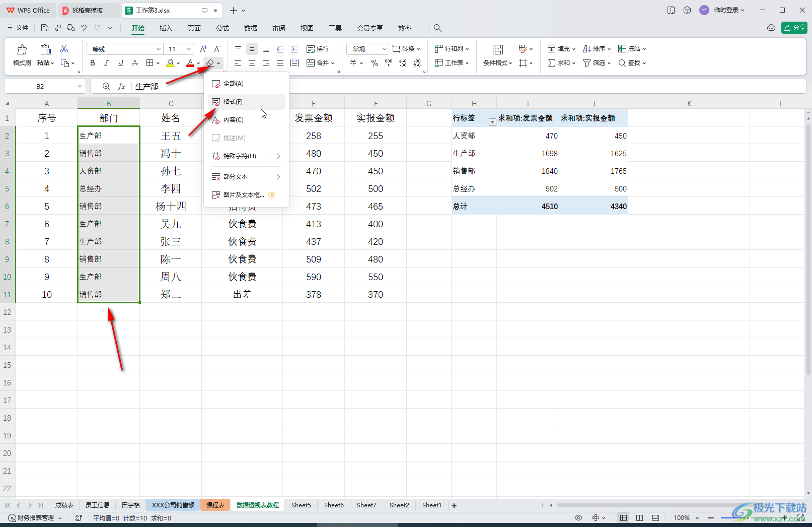This screenshot has height=527, width=812.
Task: Open Special Characters 特殊字符(H) submenu
Action: pos(247,156)
